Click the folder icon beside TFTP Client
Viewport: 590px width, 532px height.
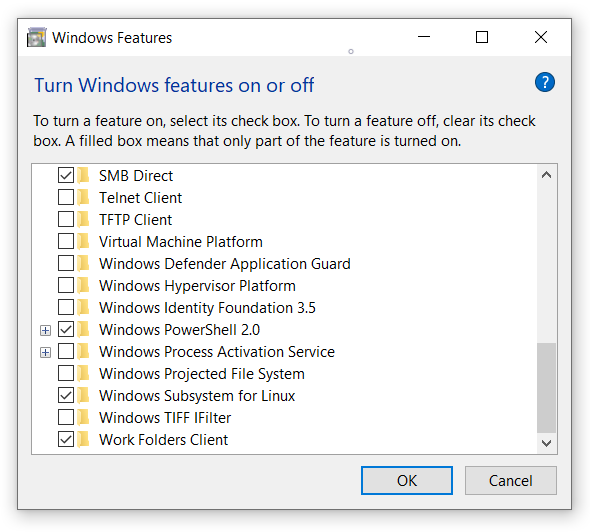(x=84, y=219)
